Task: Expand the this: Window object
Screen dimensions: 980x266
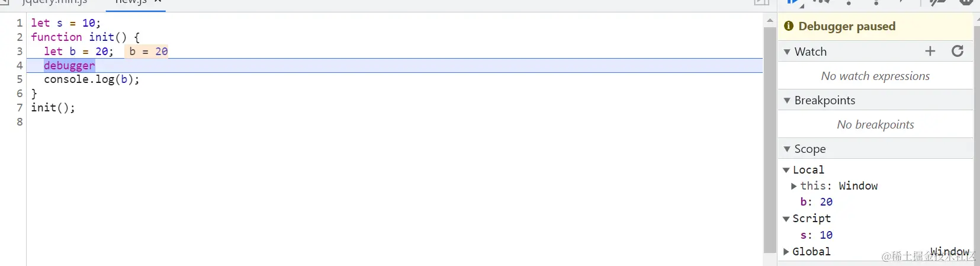Action: coord(794,186)
